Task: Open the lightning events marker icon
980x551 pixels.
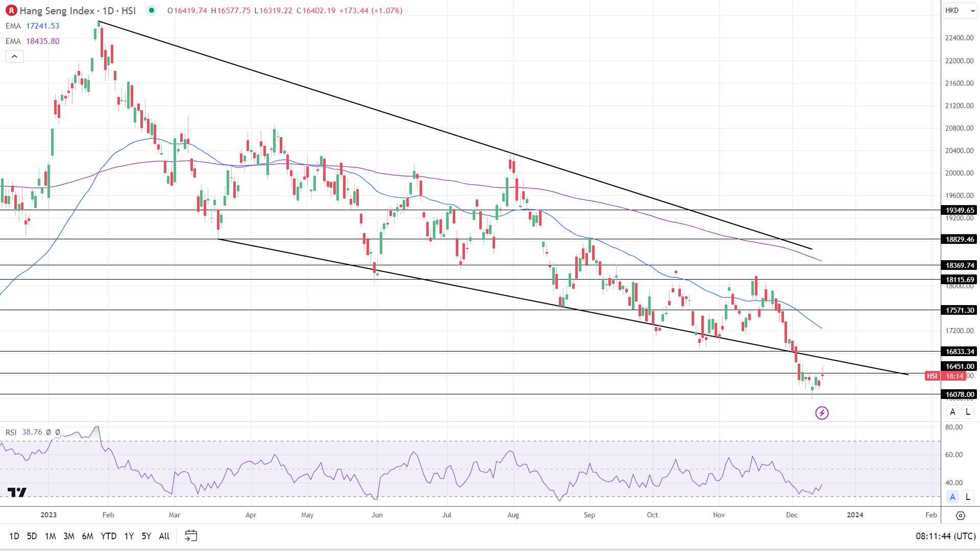Action: (x=822, y=413)
